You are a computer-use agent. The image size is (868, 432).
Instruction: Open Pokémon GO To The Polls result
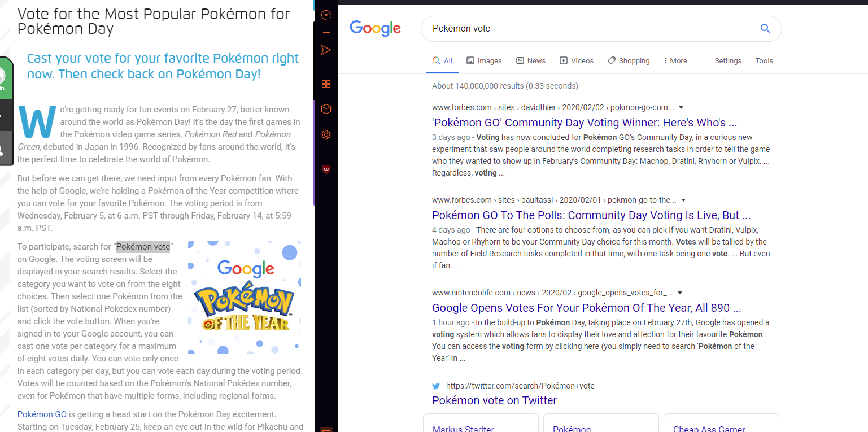pyautogui.click(x=591, y=215)
